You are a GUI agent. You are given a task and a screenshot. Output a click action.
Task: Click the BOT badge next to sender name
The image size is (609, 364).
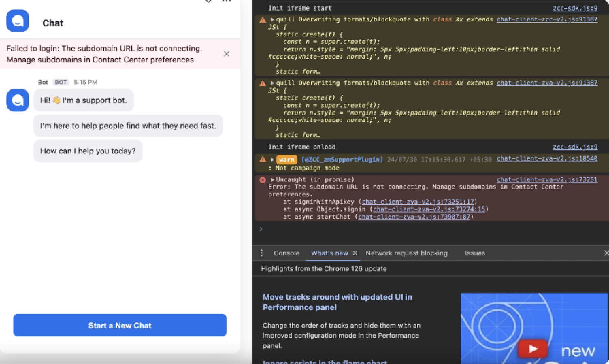coord(61,82)
